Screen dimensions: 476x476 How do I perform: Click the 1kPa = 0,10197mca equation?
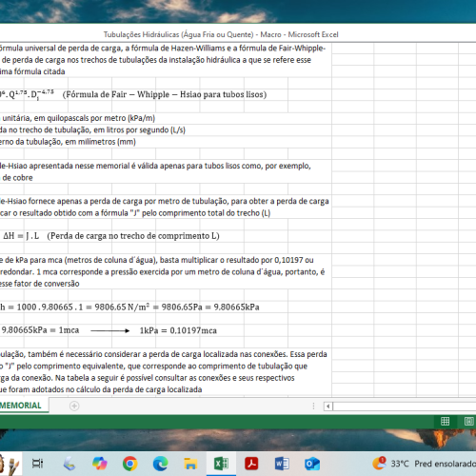[178, 330]
